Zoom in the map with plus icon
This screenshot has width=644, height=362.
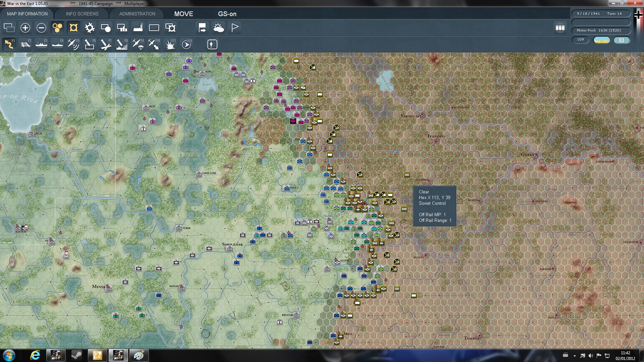tap(25, 27)
